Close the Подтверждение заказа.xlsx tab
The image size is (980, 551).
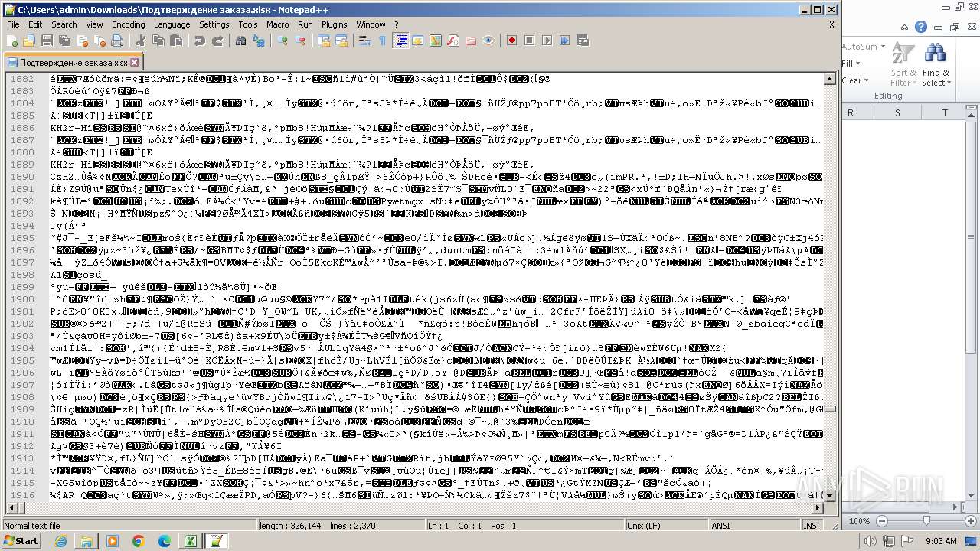pos(135,63)
